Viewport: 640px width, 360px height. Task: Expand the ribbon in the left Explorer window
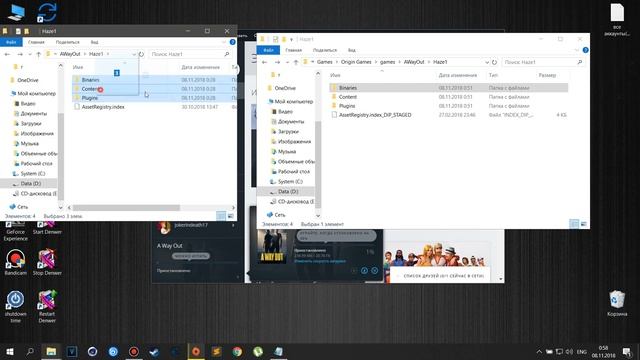tap(224, 42)
